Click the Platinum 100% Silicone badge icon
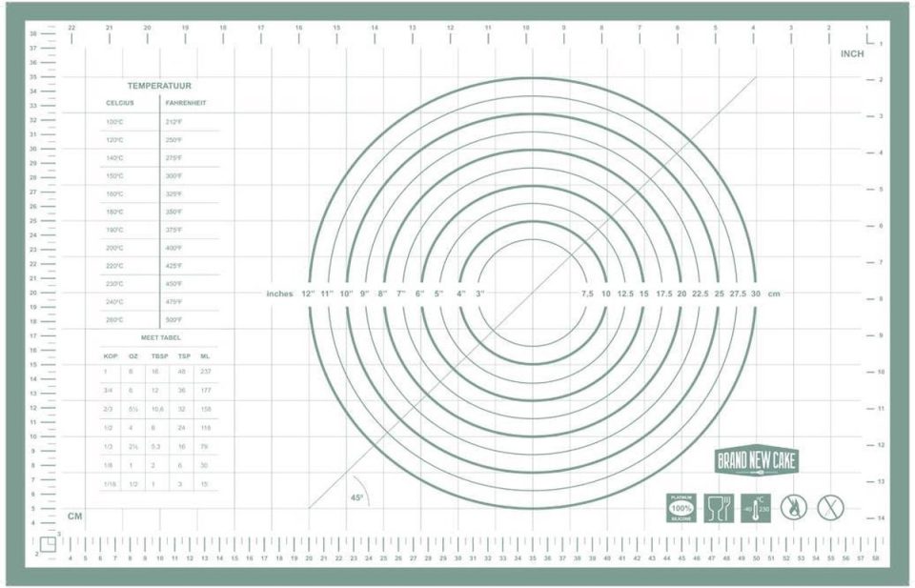This screenshot has width=915, height=588. point(681,508)
